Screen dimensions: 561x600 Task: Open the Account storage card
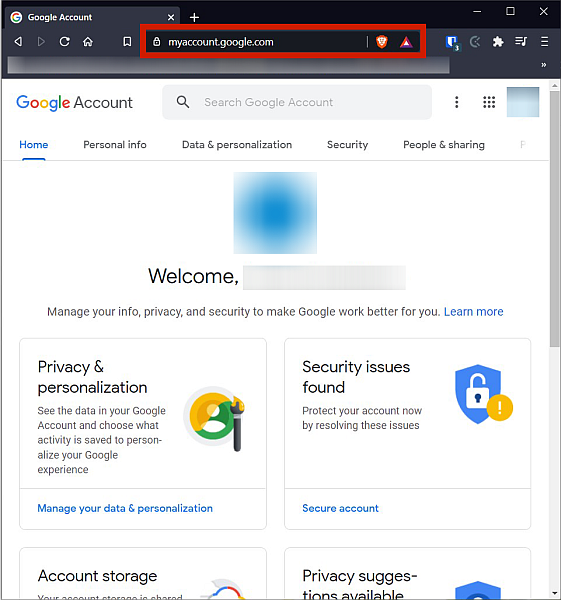143,574
